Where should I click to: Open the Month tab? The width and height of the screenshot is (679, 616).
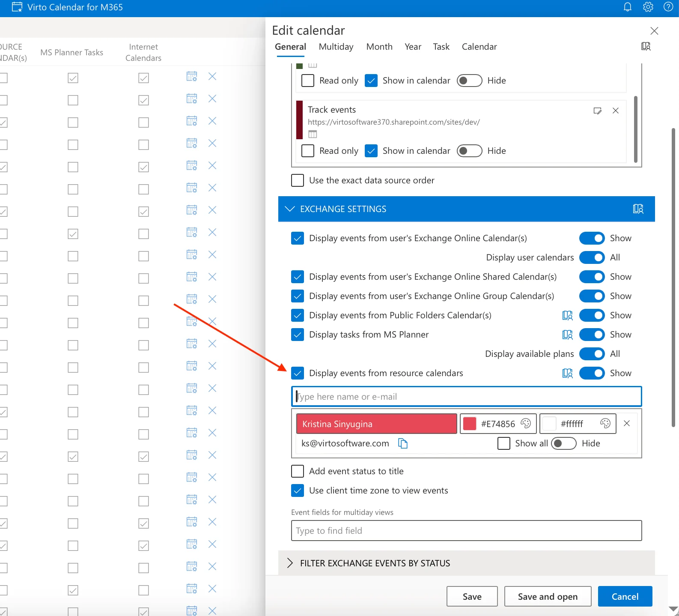coord(379,47)
